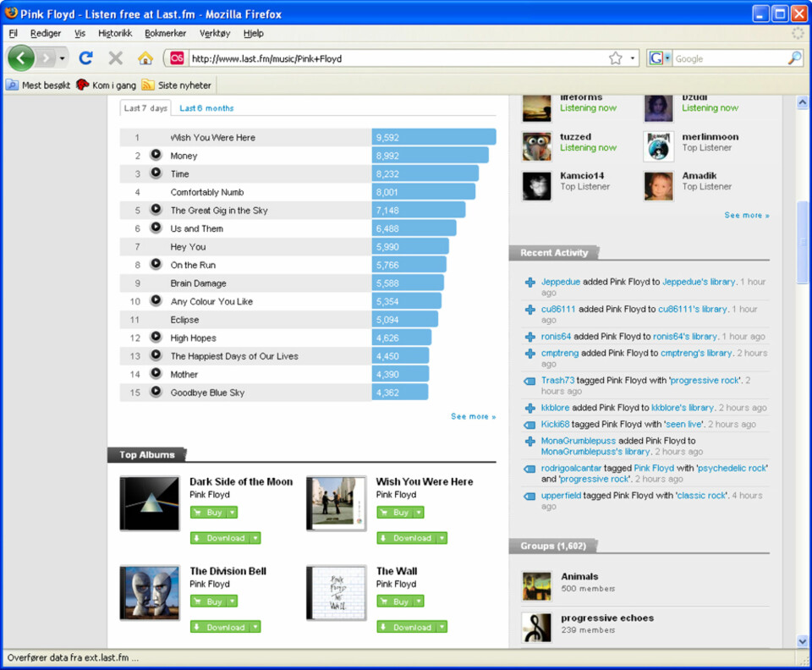Open the history dropdown beside the Forward button

click(x=62, y=58)
